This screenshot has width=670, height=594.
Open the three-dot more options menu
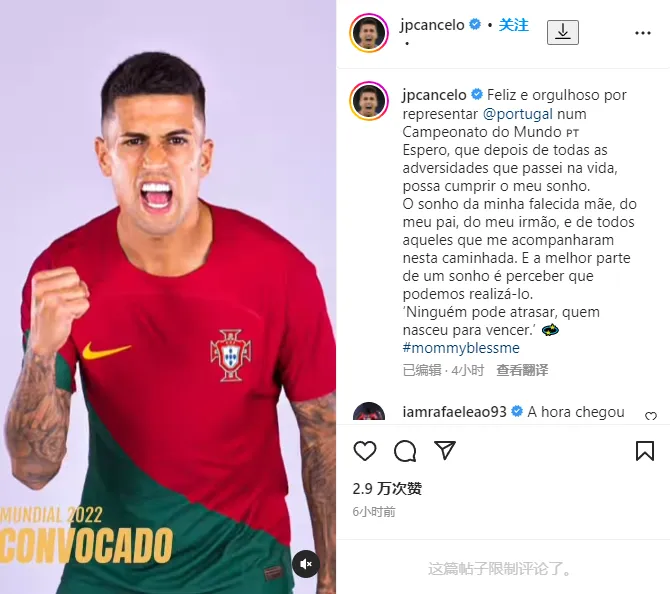coord(643,33)
